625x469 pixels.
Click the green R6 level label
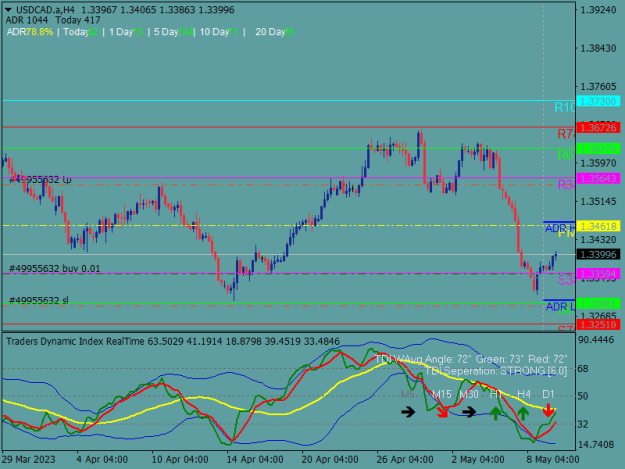(566, 155)
